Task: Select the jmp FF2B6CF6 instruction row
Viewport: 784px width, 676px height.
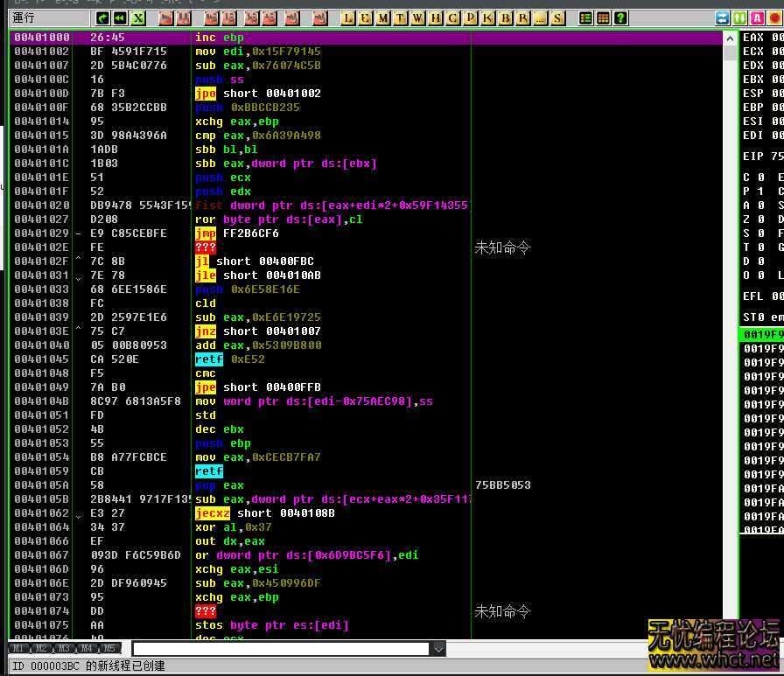Action: pos(262,233)
